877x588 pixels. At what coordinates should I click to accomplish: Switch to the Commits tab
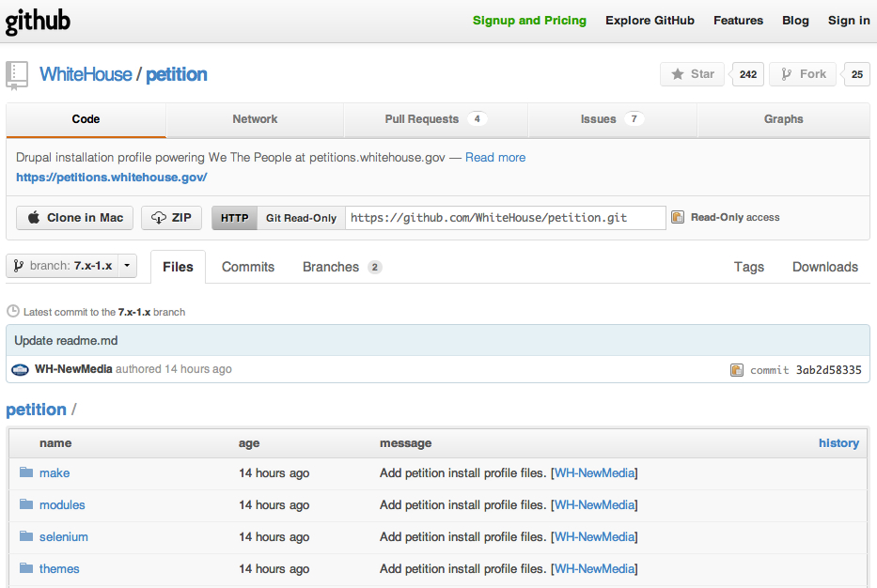[247, 267]
